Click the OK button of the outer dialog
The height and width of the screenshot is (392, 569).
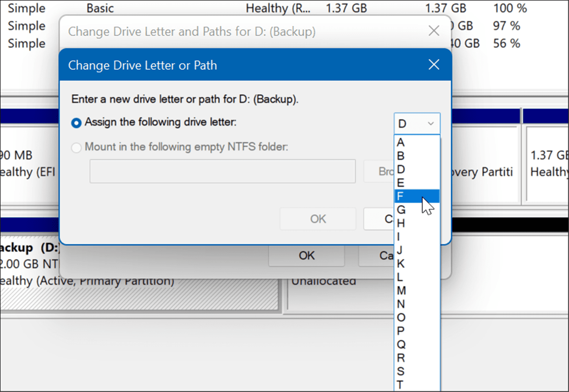pos(306,255)
